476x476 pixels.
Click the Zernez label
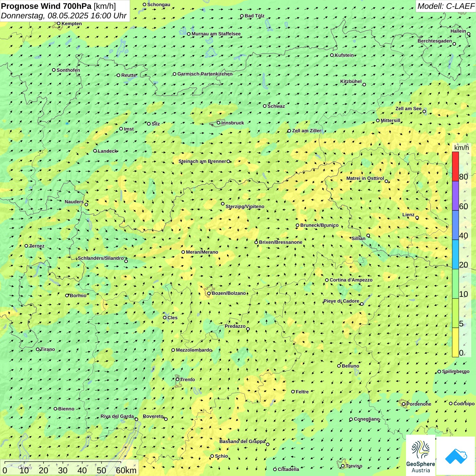(37, 246)
